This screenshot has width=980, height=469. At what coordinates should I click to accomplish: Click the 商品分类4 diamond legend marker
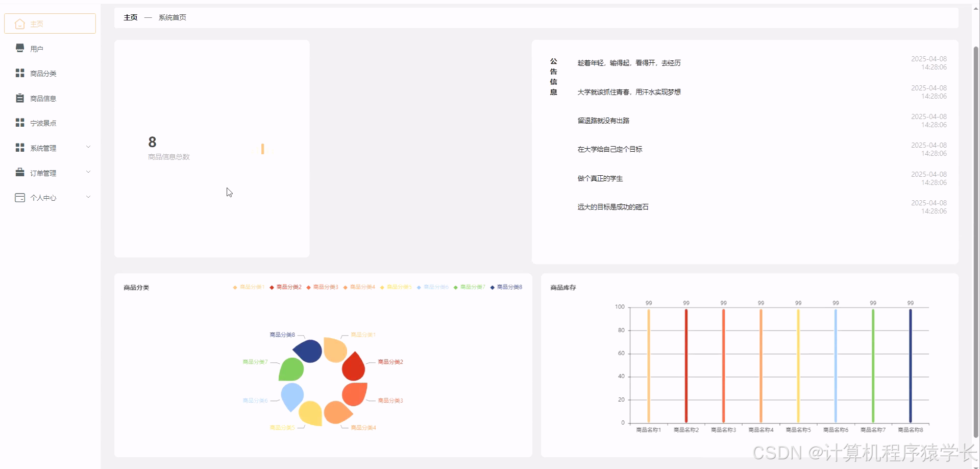tap(345, 287)
